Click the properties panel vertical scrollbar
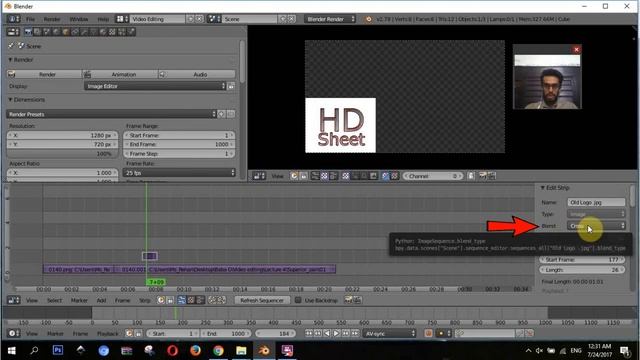 242,61
